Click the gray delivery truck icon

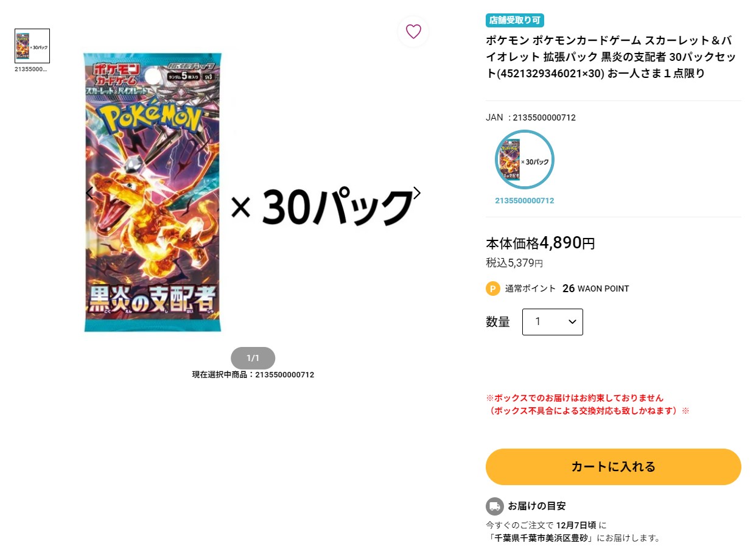[x=494, y=506]
